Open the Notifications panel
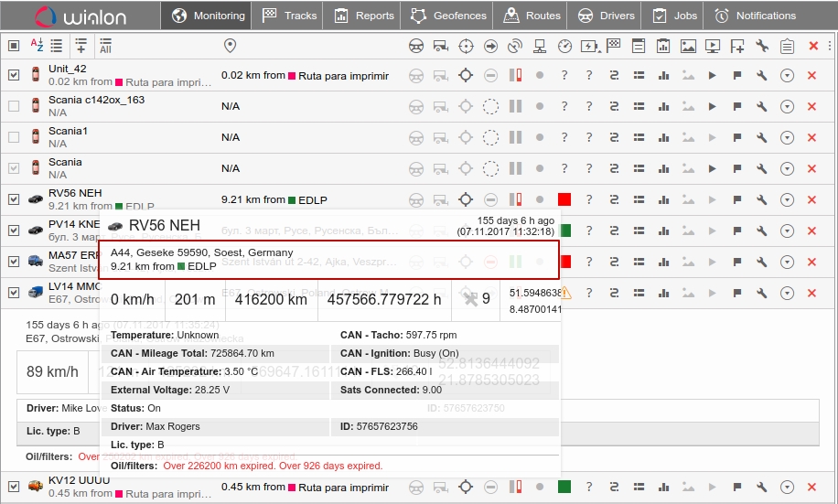This screenshot has height=504, width=838. pyautogui.click(x=755, y=16)
